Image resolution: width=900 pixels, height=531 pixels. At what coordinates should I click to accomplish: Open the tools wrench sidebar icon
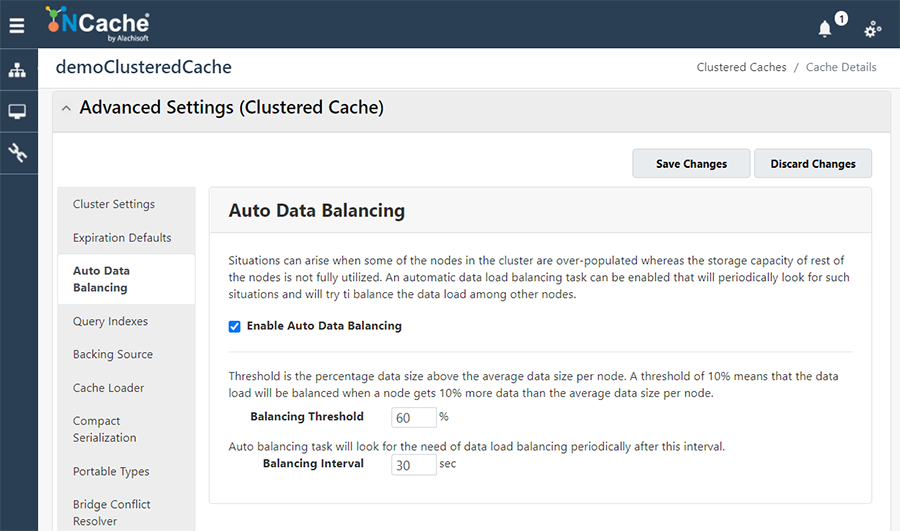point(18,153)
